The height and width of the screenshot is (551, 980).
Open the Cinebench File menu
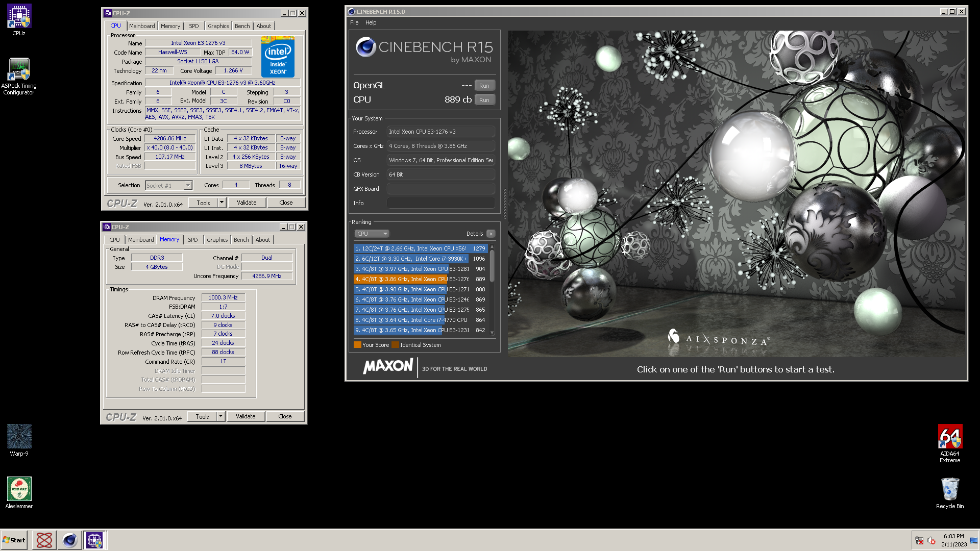pyautogui.click(x=354, y=22)
